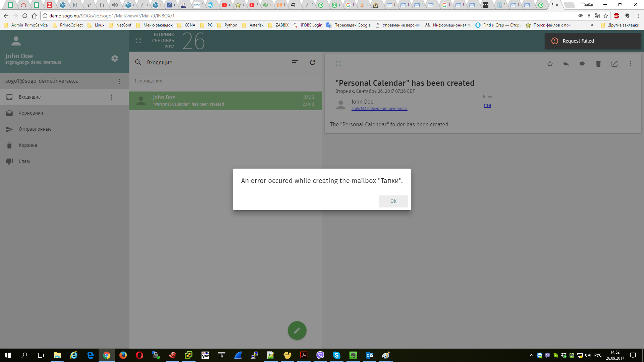The width and height of the screenshot is (644, 362).
Task: Click the search magnifier in Входящие
Action: [x=138, y=62]
